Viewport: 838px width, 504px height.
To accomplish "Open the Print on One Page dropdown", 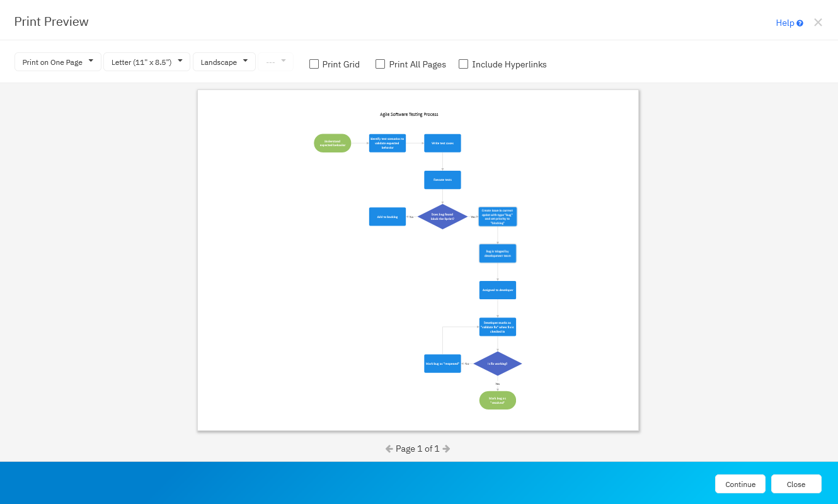I will [58, 62].
